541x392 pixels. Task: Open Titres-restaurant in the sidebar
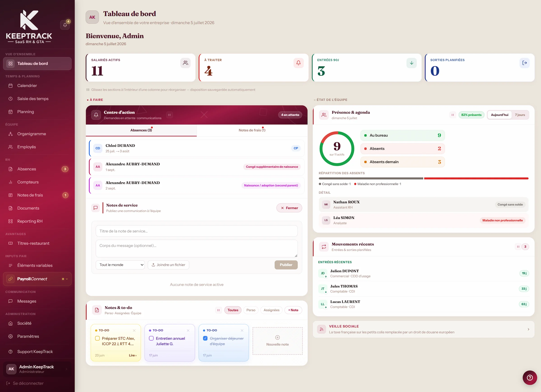tap(37, 244)
